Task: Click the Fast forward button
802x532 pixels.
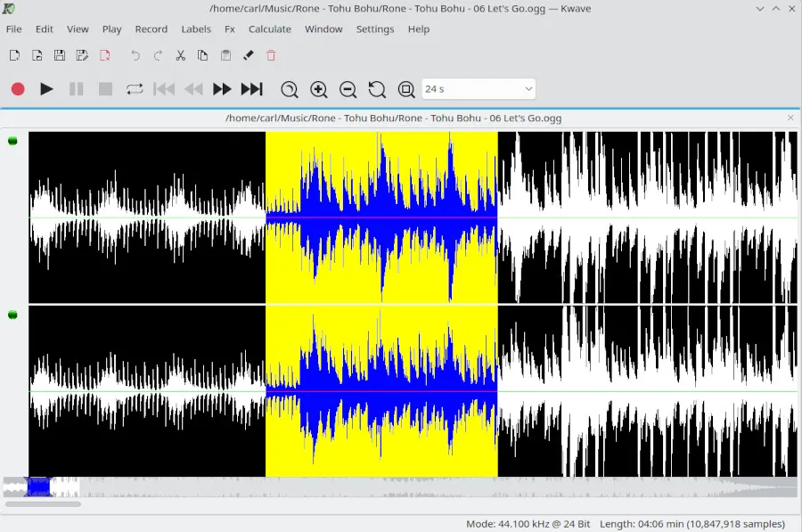Action: pos(222,89)
